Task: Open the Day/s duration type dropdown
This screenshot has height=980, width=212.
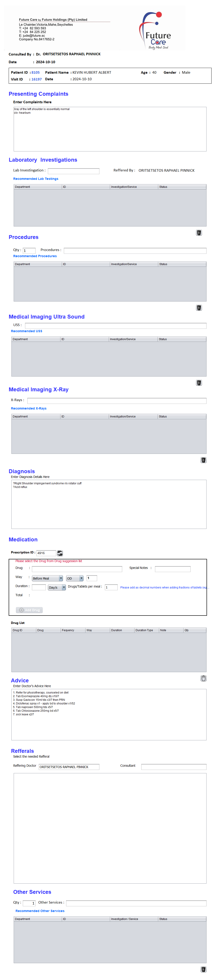Action: pos(57,587)
